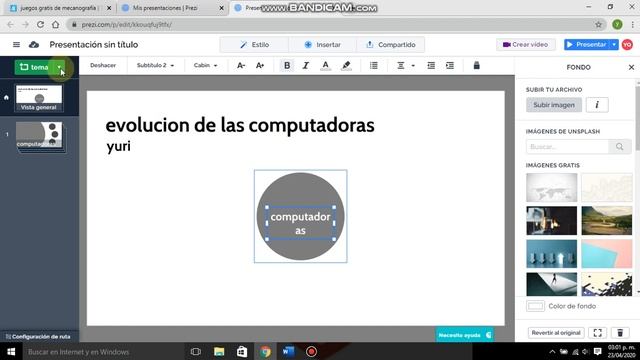Select the blue arrows background image
The height and width of the screenshot is (360, 640).
[x=551, y=254]
